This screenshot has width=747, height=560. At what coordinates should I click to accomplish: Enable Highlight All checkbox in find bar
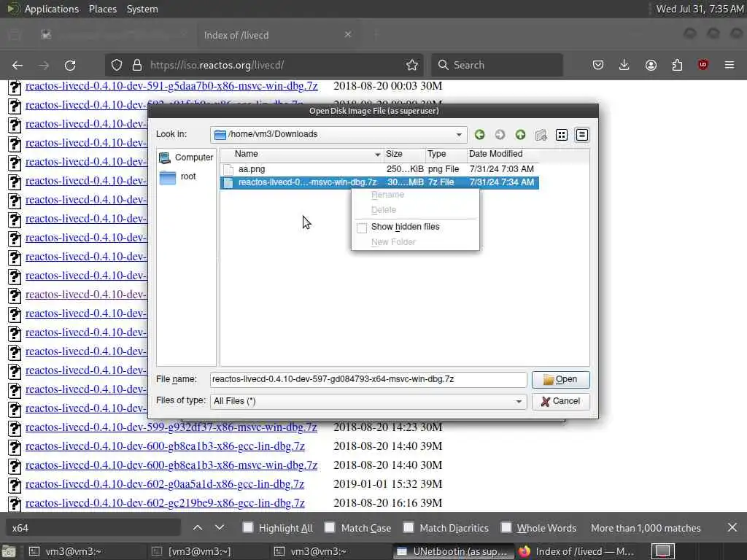(x=248, y=528)
